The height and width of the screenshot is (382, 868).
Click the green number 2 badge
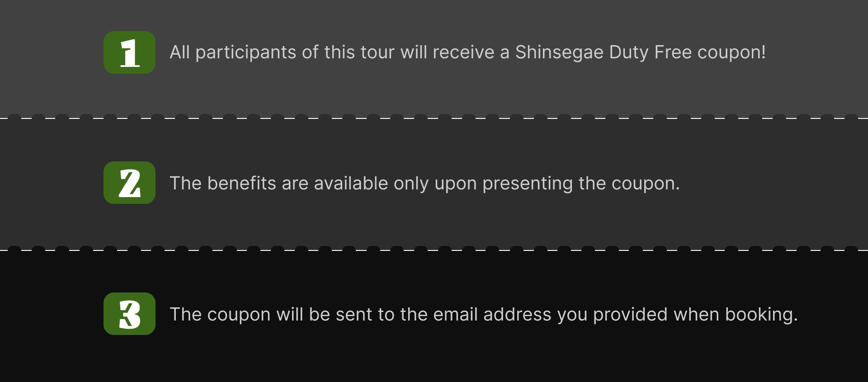point(129,183)
